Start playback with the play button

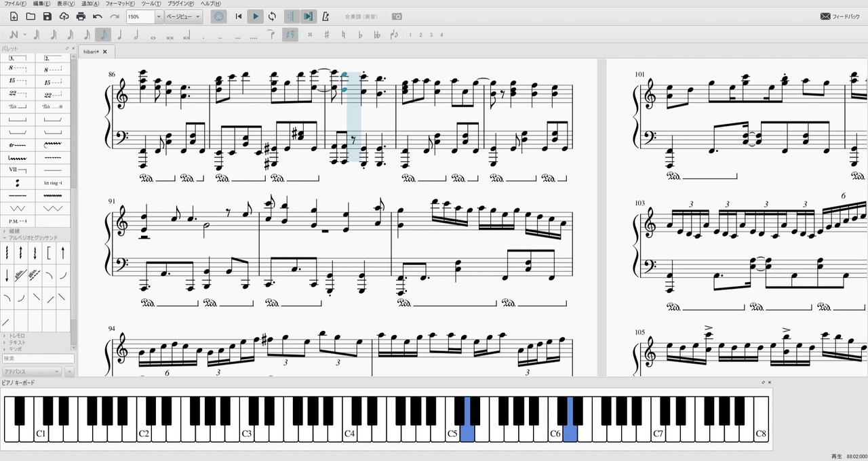point(256,16)
